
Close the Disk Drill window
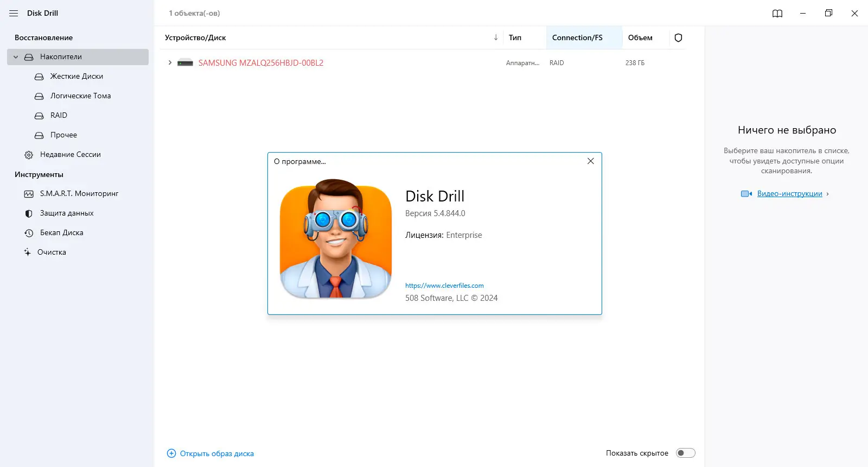click(854, 14)
